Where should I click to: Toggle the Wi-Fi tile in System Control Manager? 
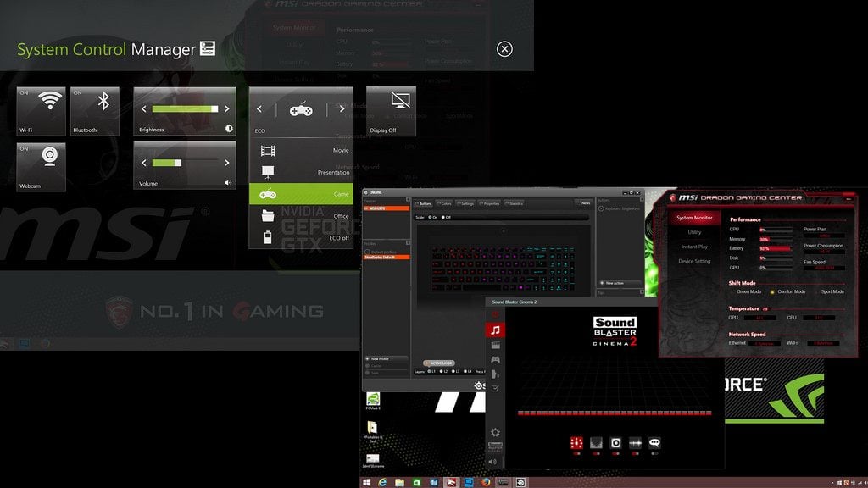[41, 111]
